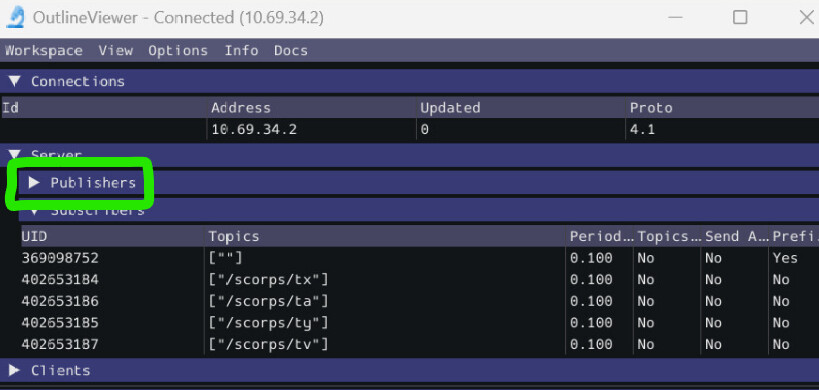Viewport: 819px width, 390px height.
Task: Maximize the OutlineViewer window
Action: [x=740, y=18]
